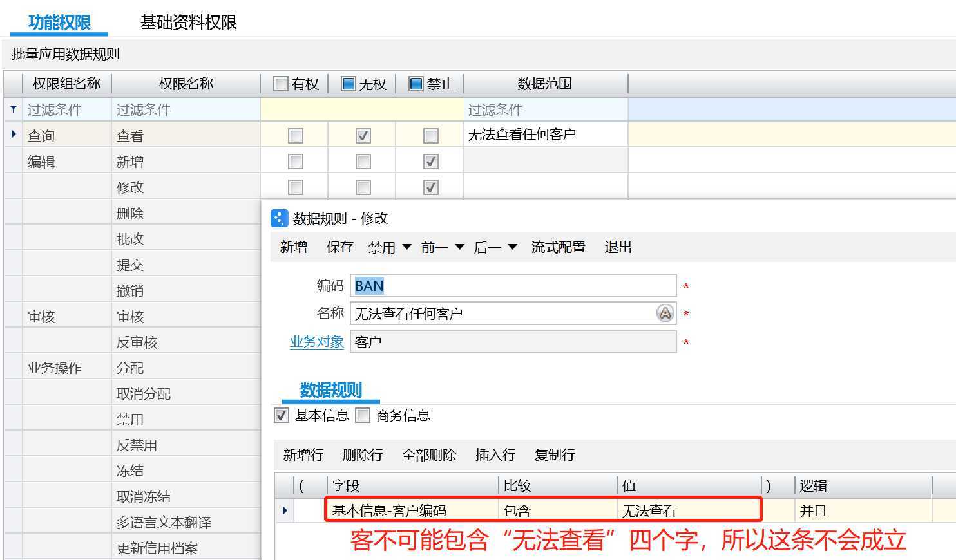Open the 业务对象 link
Image resolution: width=956 pixels, height=560 pixels.
(x=316, y=342)
